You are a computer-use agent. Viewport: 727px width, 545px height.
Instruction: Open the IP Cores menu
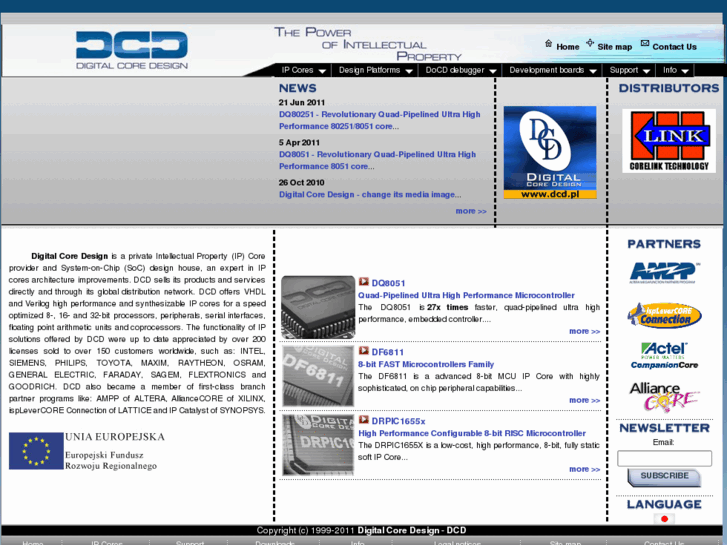297,70
